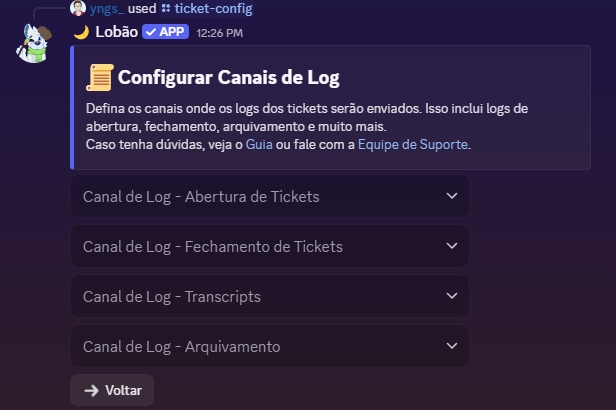The image size is (616, 410).
Task: Click the chevron on Transcripts dropdown
Action: pyautogui.click(x=451, y=296)
